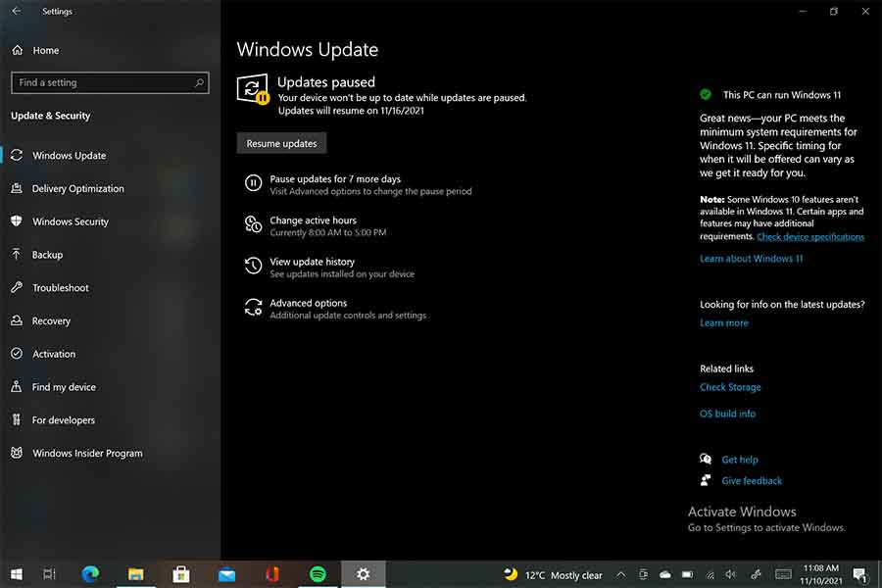Select Windows Security in sidebar
This screenshot has height=588, width=882.
[71, 221]
